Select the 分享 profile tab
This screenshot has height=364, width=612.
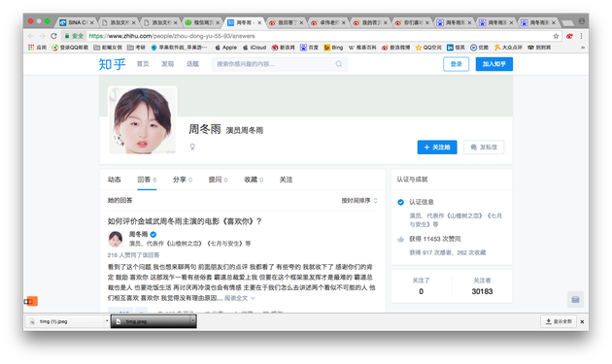click(183, 180)
